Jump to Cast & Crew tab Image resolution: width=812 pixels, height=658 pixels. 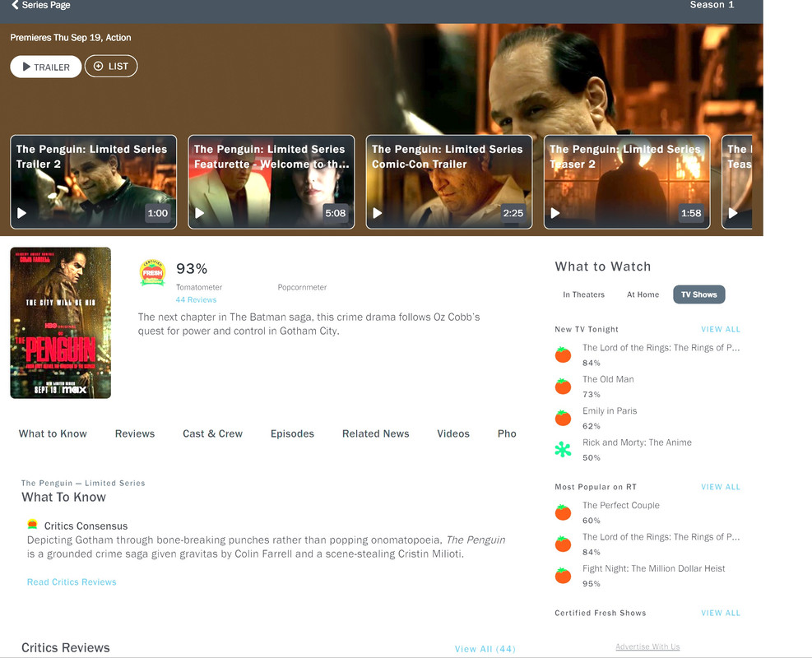tap(212, 433)
